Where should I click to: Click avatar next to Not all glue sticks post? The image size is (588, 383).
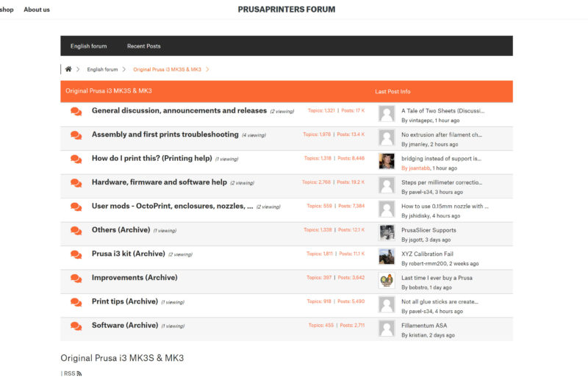pos(387,304)
